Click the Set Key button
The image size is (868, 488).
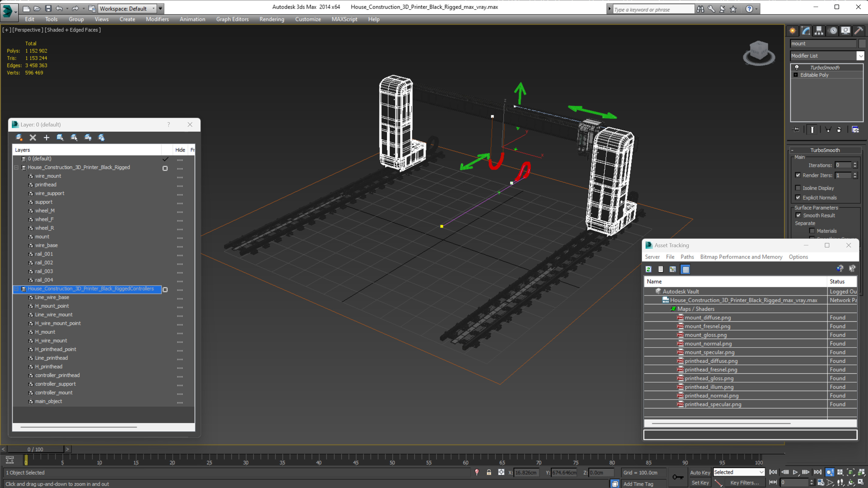pyautogui.click(x=700, y=483)
